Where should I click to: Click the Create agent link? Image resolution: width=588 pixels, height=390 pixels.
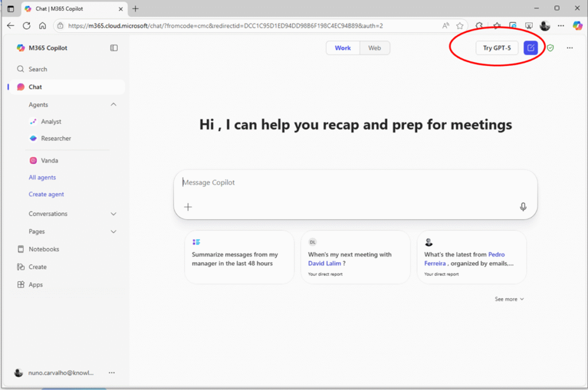(46, 194)
